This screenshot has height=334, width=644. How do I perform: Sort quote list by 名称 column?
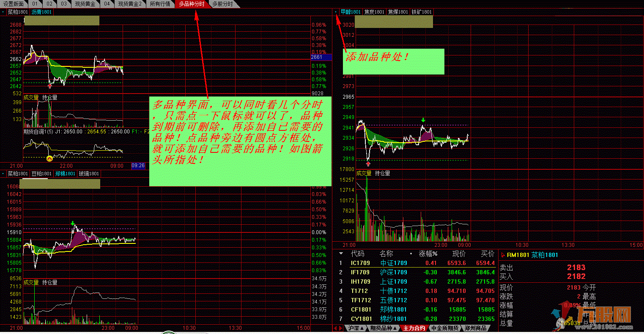(386, 254)
